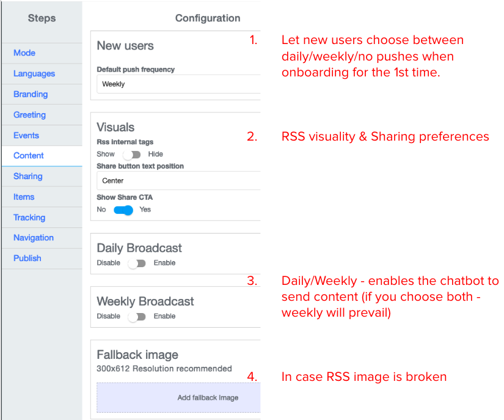504x420 pixels.
Task: Go to the Publish step
Action: coord(27,259)
